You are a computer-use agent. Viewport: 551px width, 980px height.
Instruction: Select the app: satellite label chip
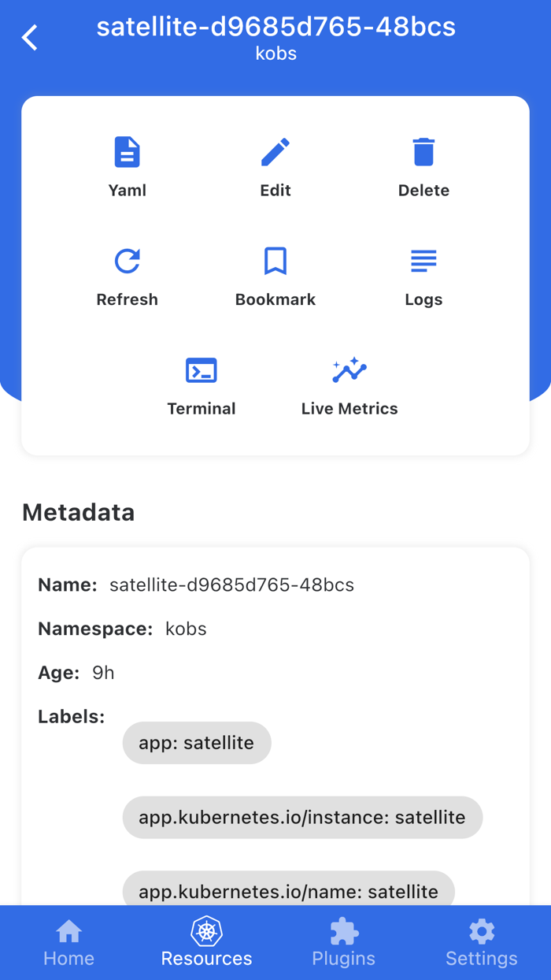point(196,742)
